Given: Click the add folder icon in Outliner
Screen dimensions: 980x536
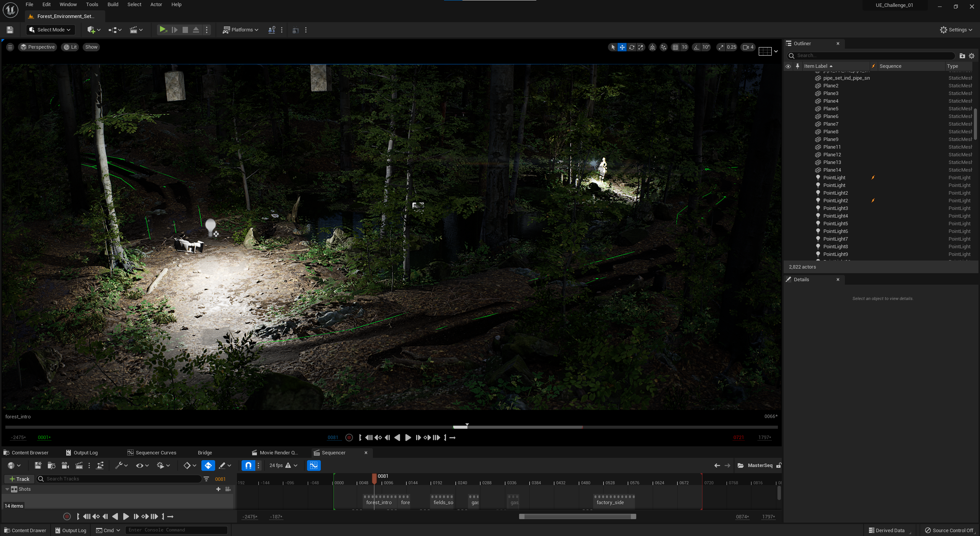Looking at the screenshot, I should point(962,56).
